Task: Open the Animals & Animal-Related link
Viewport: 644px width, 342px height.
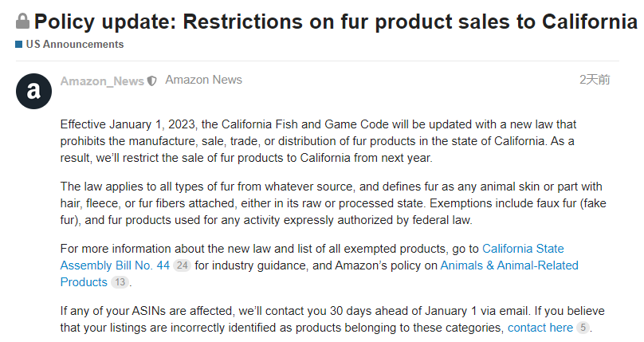Action: (x=509, y=265)
